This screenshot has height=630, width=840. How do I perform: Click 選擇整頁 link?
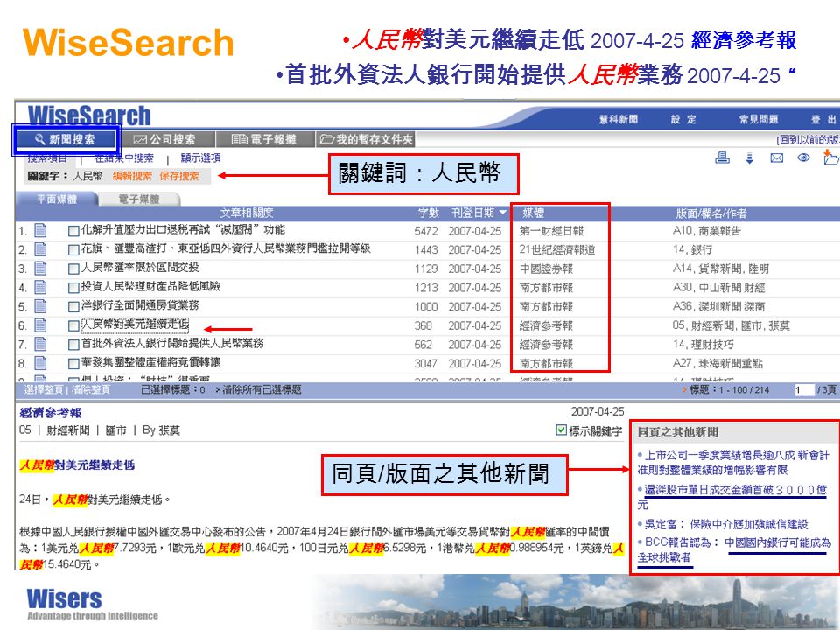(43, 389)
